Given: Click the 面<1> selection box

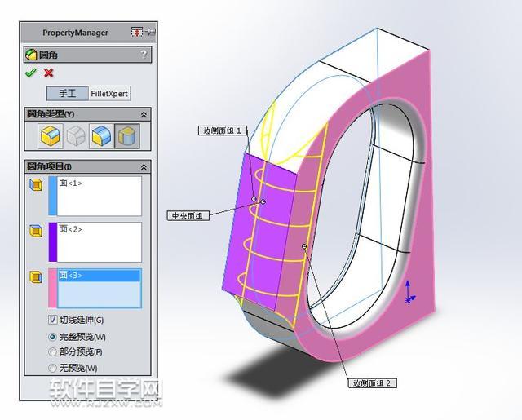Looking at the screenshot, I should pos(99,196).
